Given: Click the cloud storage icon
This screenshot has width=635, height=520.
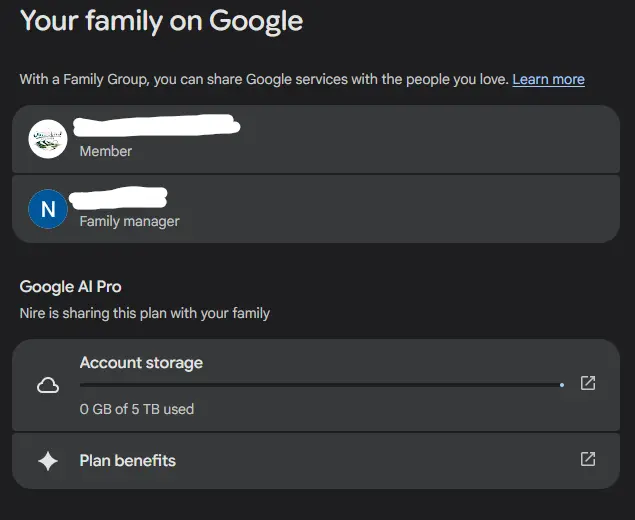Looking at the screenshot, I should tap(48, 385).
